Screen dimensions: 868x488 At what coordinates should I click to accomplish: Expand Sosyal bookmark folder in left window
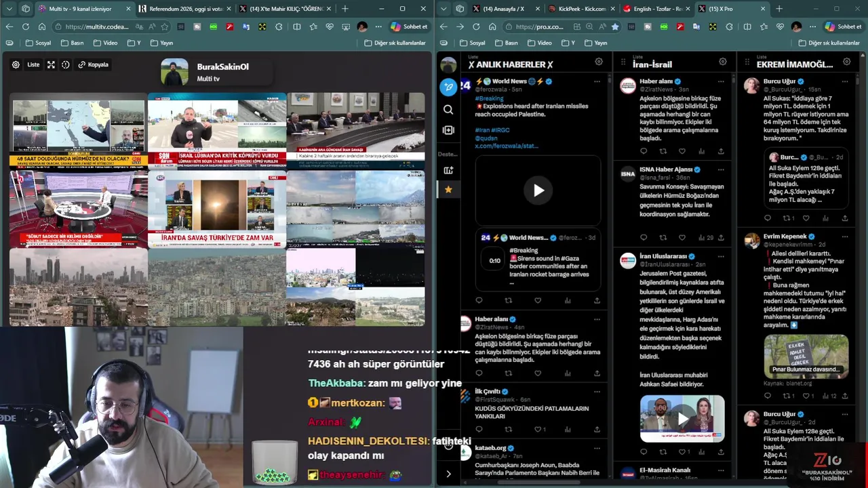point(38,43)
